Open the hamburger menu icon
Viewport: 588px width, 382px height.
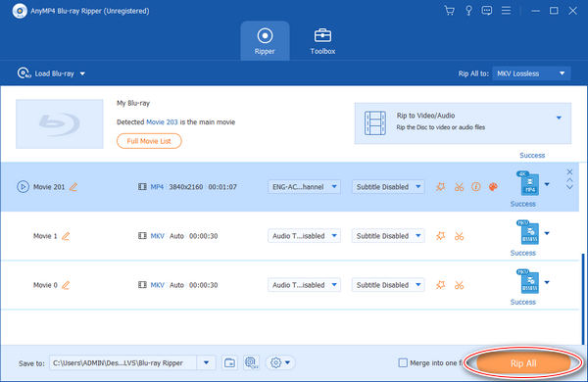507,11
